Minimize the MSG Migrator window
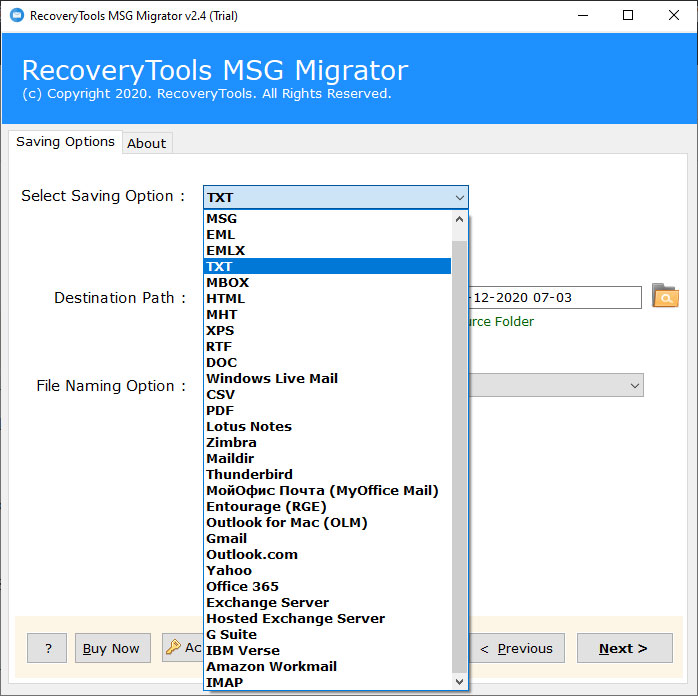This screenshot has width=698, height=696. pos(583,16)
